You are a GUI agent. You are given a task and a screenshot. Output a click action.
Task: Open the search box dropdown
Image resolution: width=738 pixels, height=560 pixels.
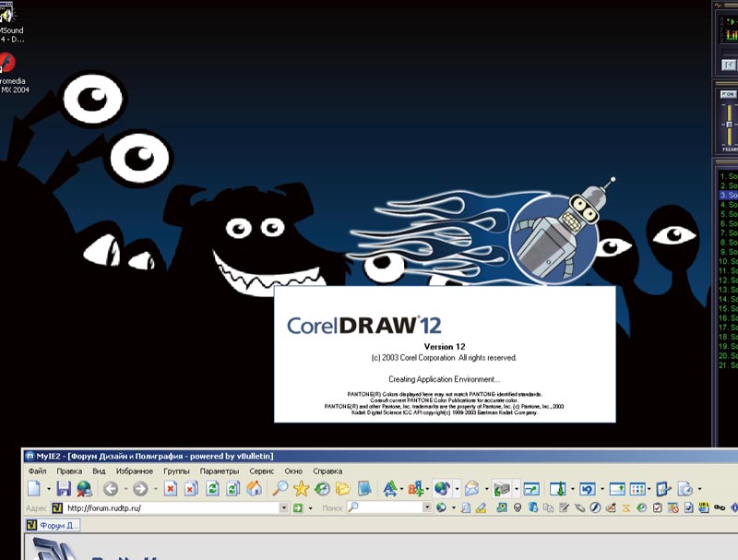tap(427, 507)
